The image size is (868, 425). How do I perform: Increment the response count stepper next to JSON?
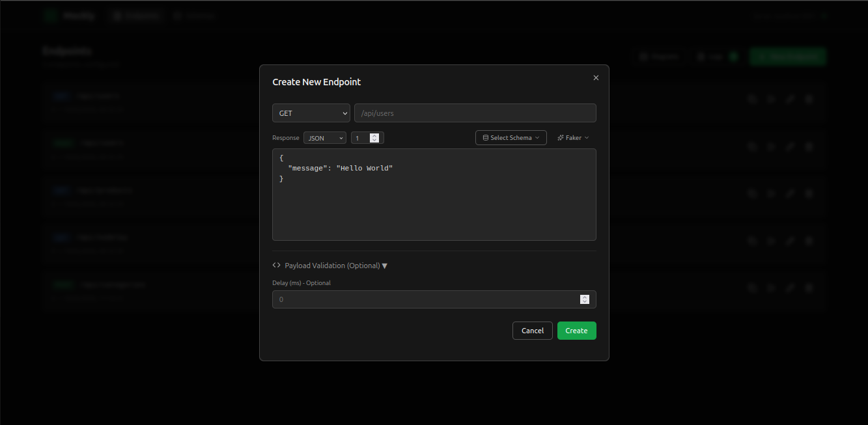(374, 135)
